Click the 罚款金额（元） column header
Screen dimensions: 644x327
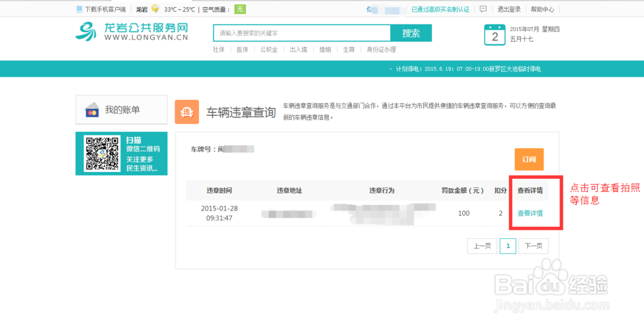[463, 191]
